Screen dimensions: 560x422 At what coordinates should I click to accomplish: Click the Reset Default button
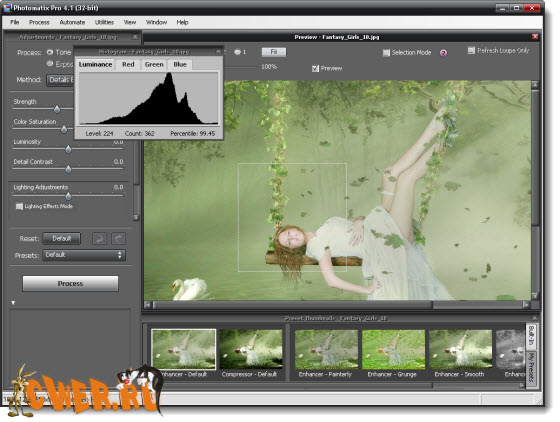(x=62, y=238)
